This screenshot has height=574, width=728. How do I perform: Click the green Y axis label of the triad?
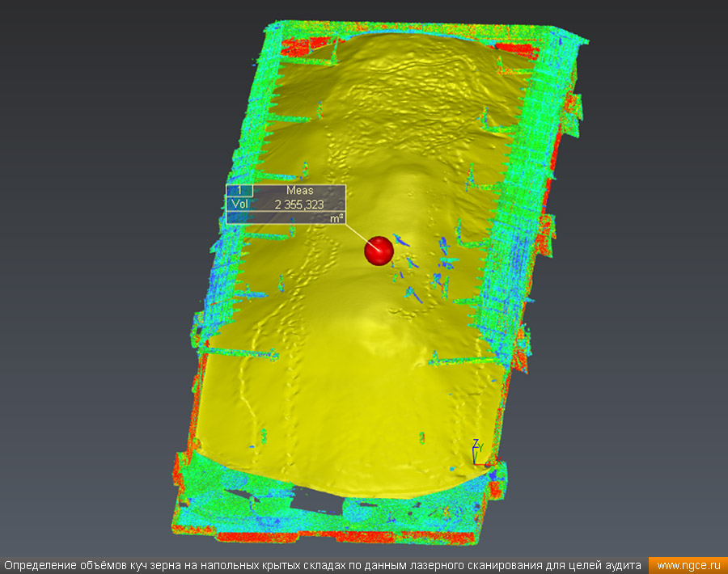coord(481,447)
